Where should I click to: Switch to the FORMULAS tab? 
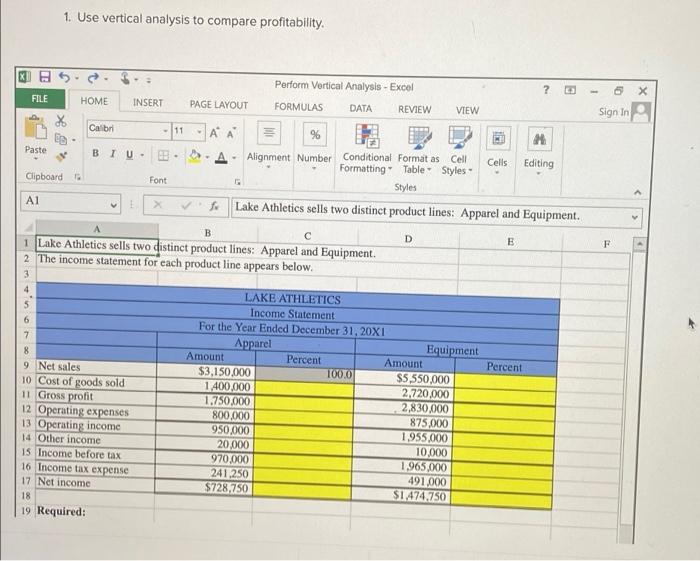coord(299,107)
